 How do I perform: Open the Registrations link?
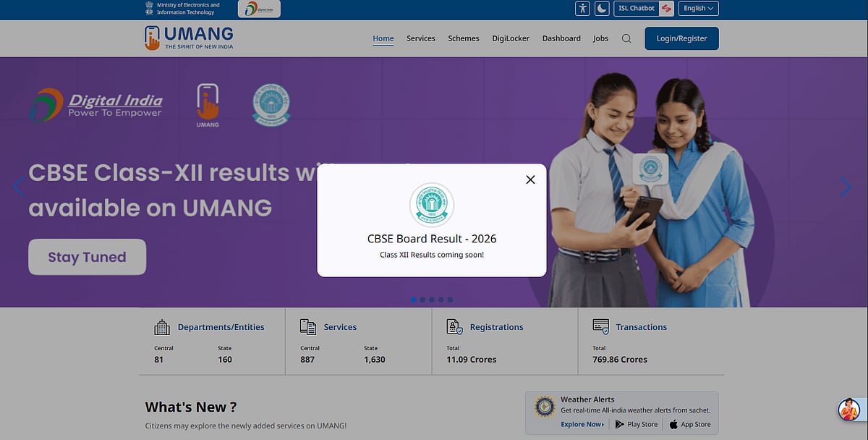[496, 327]
